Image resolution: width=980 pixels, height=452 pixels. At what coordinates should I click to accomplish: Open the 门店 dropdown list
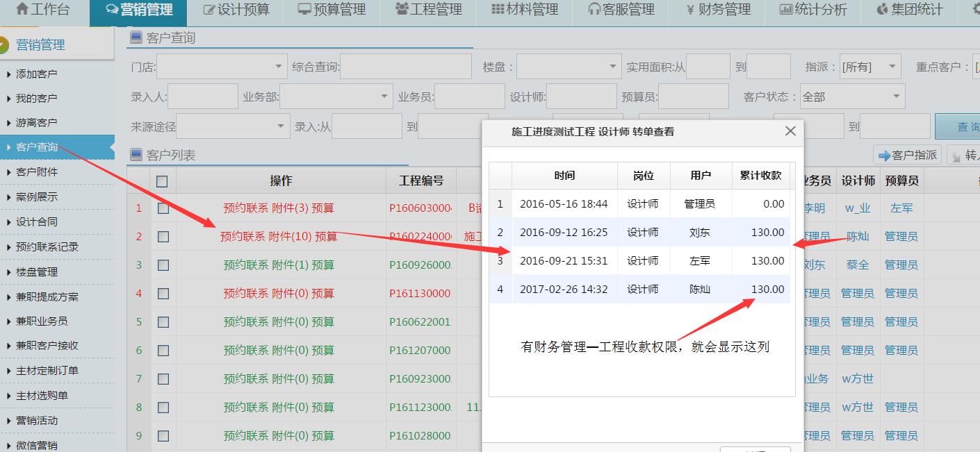221,67
